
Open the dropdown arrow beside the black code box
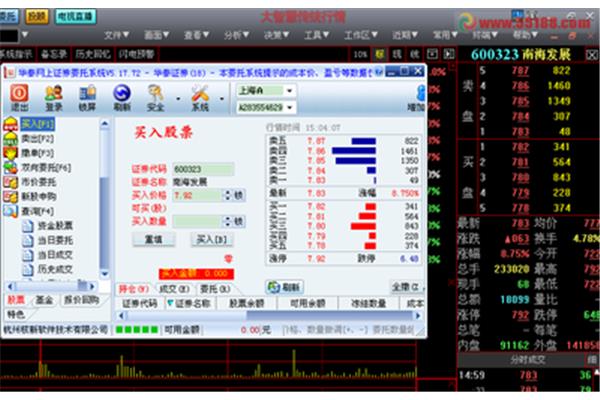click(x=25, y=35)
